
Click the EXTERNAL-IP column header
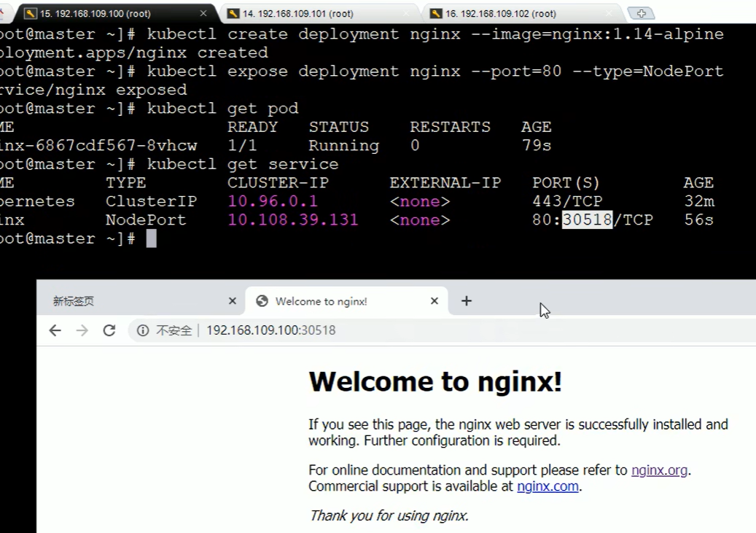(x=445, y=183)
